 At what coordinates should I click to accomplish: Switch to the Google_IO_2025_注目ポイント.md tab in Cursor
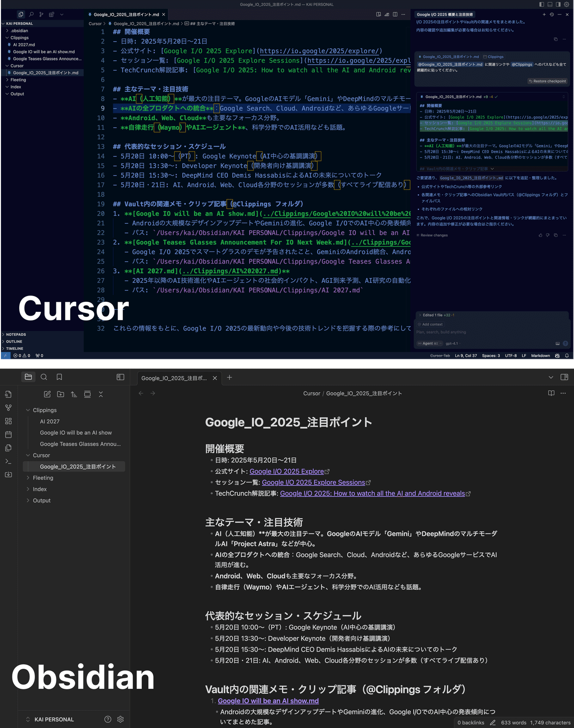click(124, 14)
